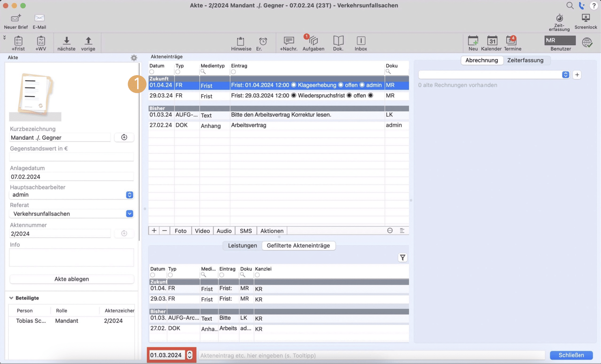Search Medientyp column in Akteneinträge

coord(203,72)
